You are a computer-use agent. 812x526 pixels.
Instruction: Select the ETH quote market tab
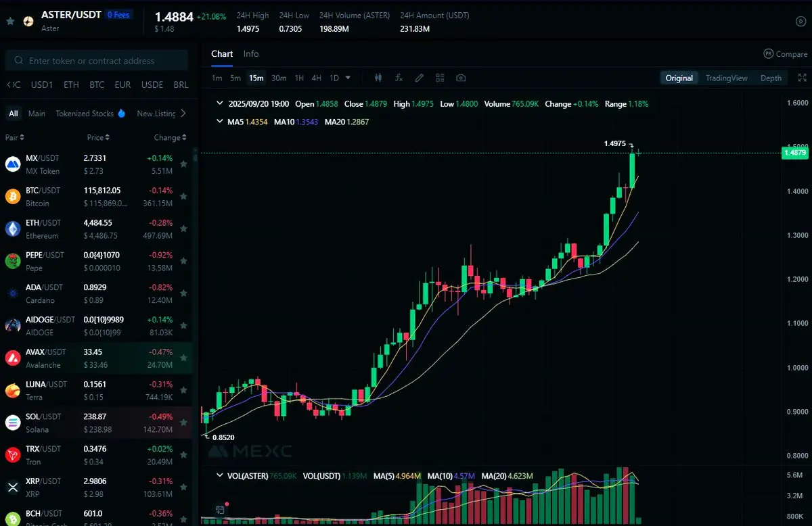[x=71, y=85]
